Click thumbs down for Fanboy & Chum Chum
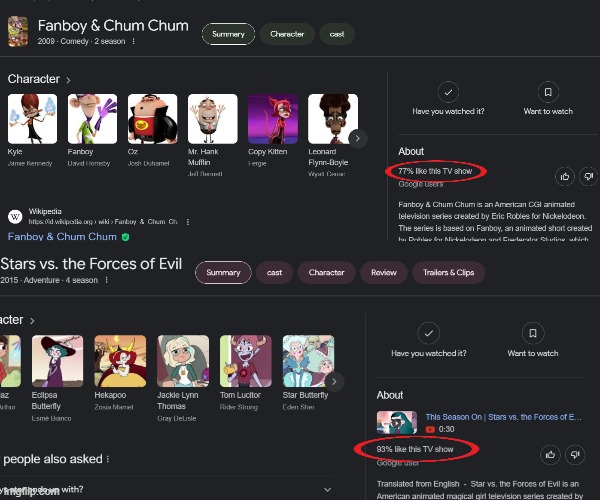This screenshot has height=500, width=600. click(x=589, y=176)
